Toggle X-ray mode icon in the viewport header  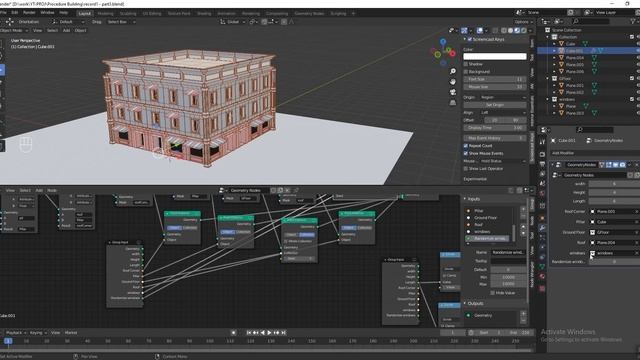tap(495, 31)
